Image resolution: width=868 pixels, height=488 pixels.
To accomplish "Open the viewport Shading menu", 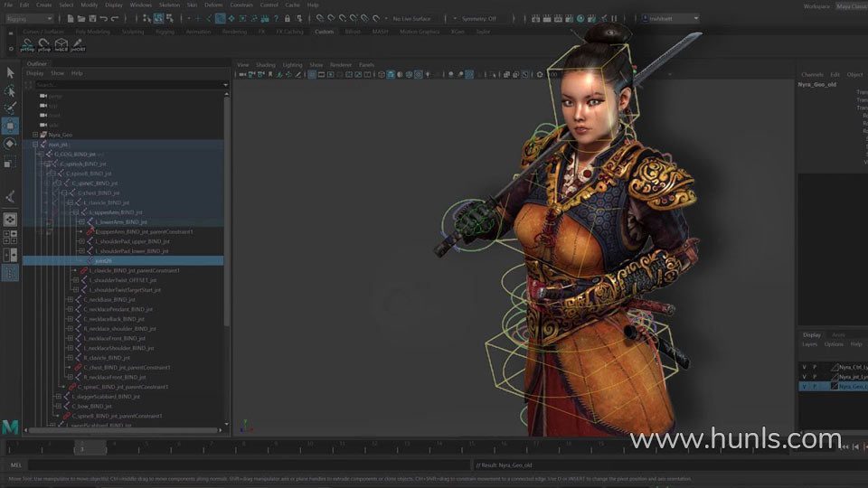I will (x=265, y=65).
